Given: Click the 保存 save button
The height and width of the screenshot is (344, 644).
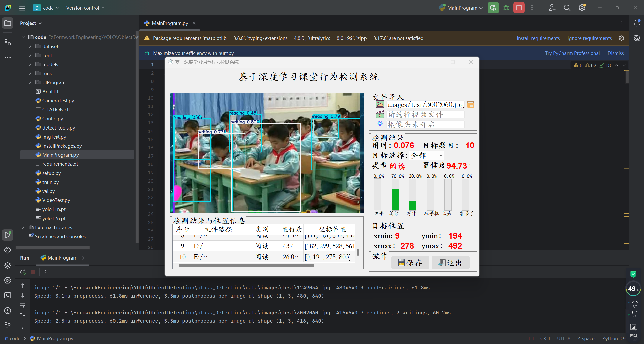Looking at the screenshot, I should [410, 263].
